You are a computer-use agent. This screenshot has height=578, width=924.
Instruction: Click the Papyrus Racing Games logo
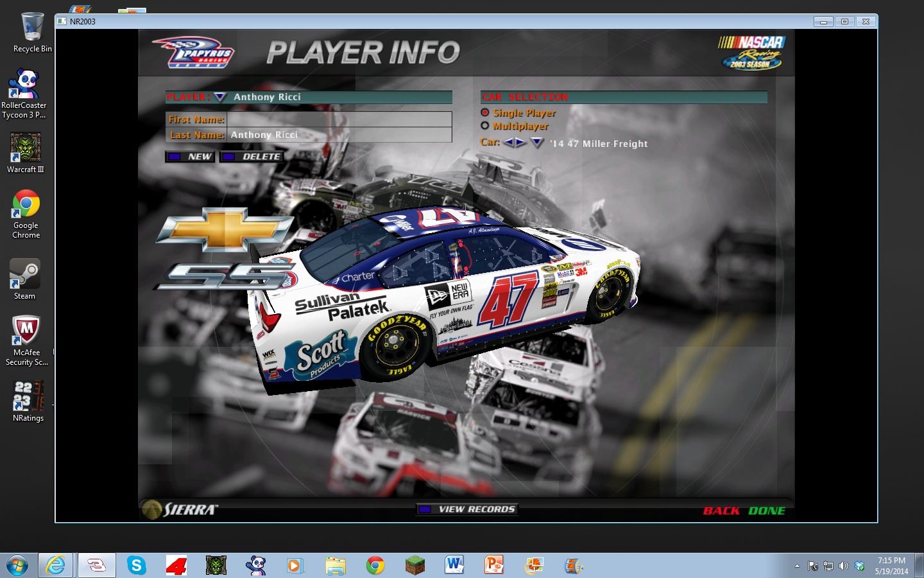click(194, 52)
